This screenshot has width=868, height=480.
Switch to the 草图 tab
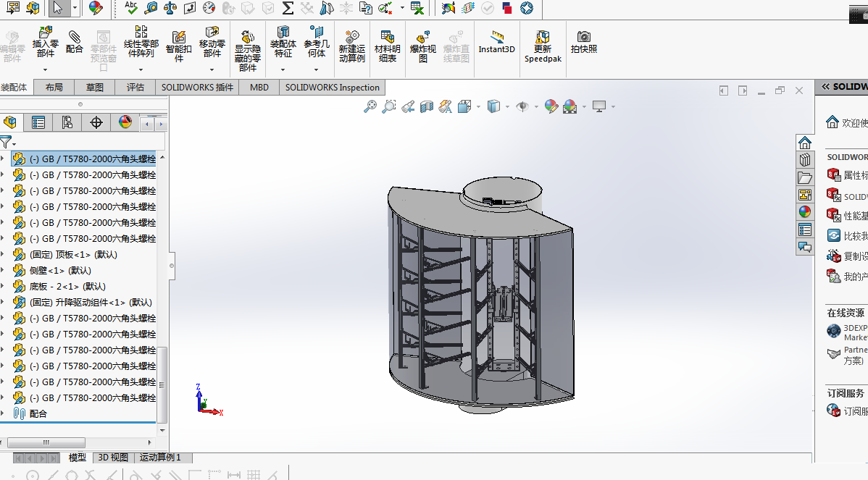point(95,88)
